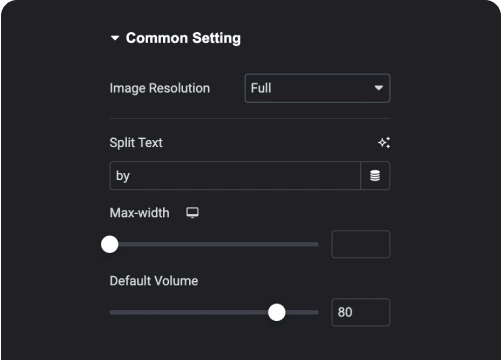This screenshot has height=360, width=501.
Task: Click empty panel area below Default Volume
Action: tap(250, 345)
